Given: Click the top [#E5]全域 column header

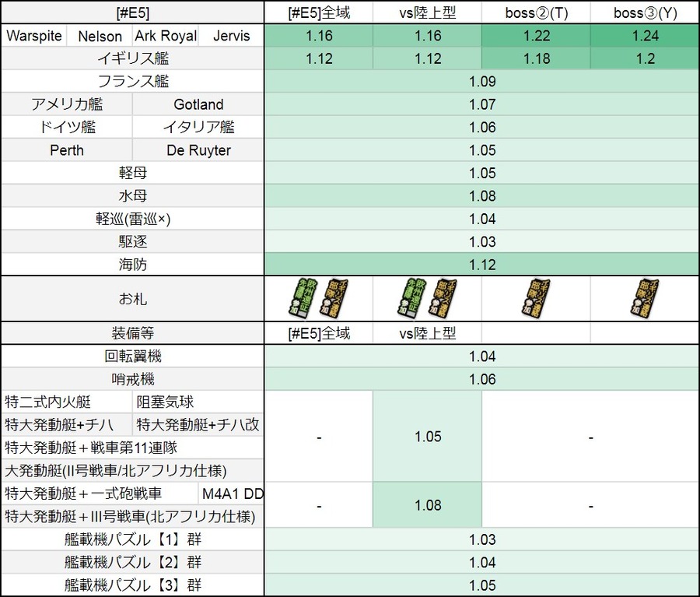Looking at the screenshot, I should tap(319, 13).
